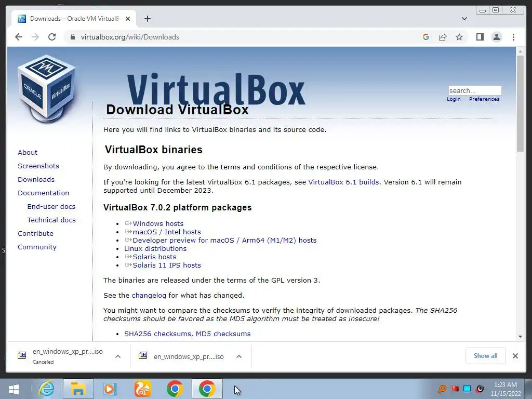This screenshot has width=532, height=399.
Task: Expand options for the second ISO download
Action: [239, 356]
